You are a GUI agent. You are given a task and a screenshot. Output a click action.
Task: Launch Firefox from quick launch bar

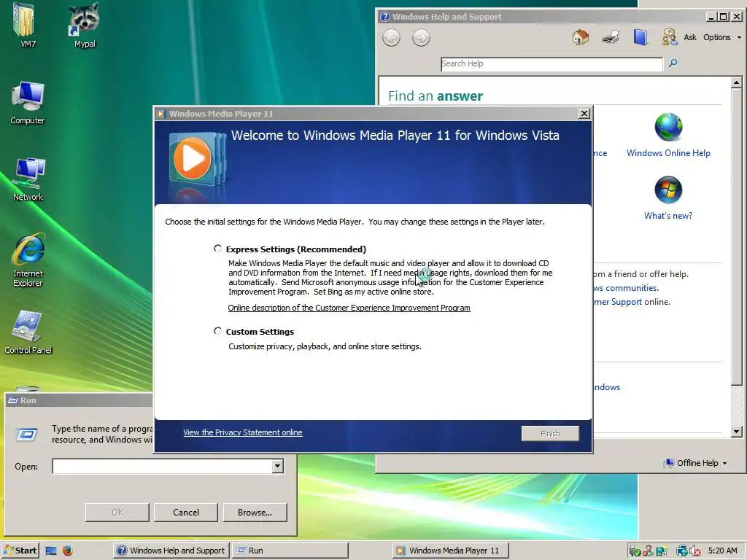click(68, 551)
